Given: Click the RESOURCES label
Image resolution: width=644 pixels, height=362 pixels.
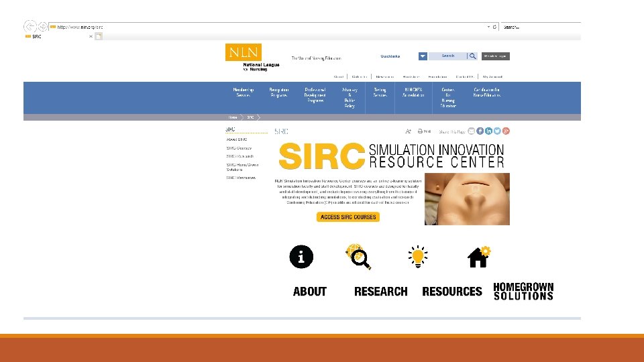Looking at the screenshot, I should click(451, 292).
